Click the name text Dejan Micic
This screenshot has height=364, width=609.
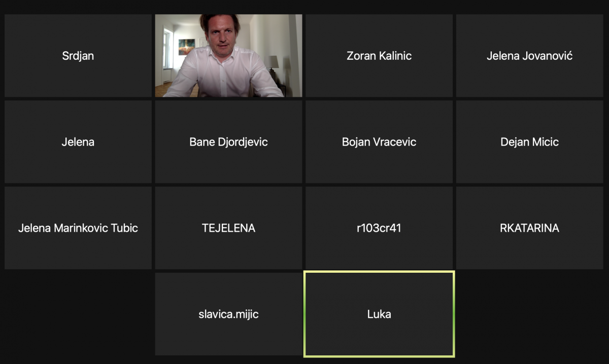pos(530,142)
